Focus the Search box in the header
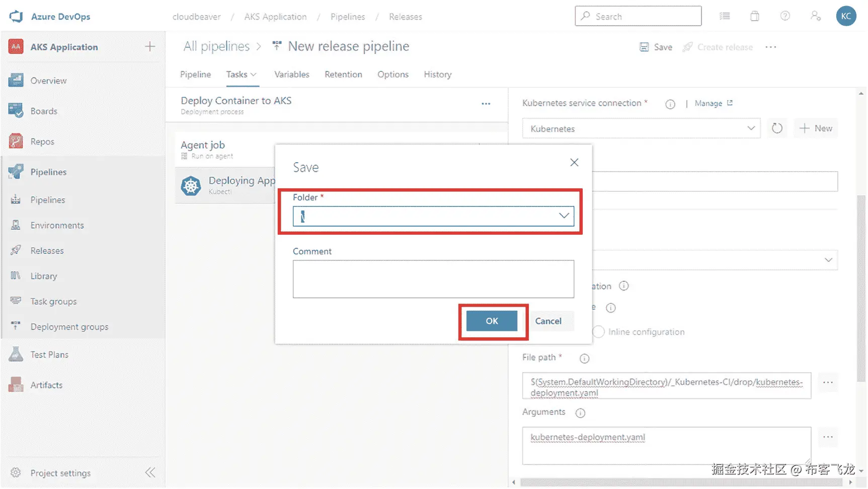Image resolution: width=868 pixels, height=489 pixels. coord(638,16)
